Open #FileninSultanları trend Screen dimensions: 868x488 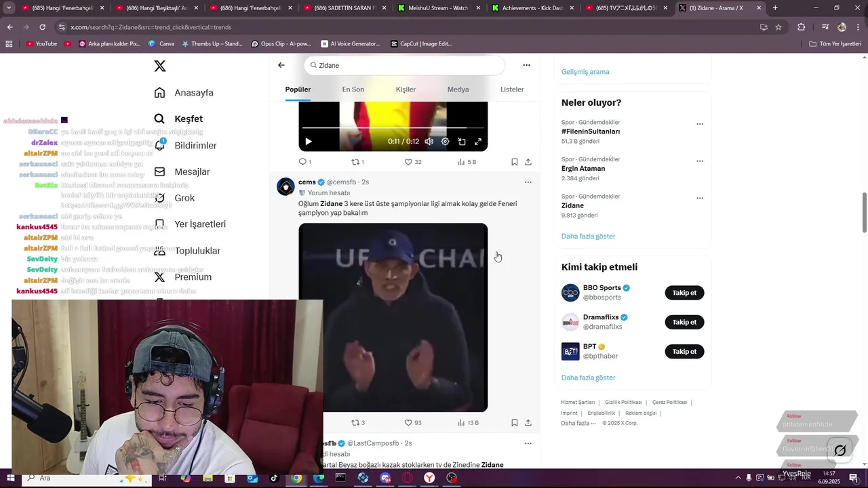591,131
